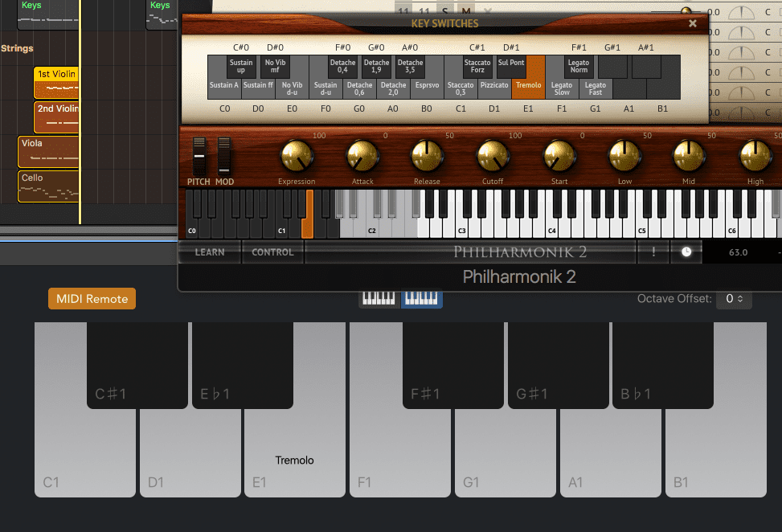This screenshot has width=782, height=532.
Task: Adjust the Expression knob
Action: [297, 156]
